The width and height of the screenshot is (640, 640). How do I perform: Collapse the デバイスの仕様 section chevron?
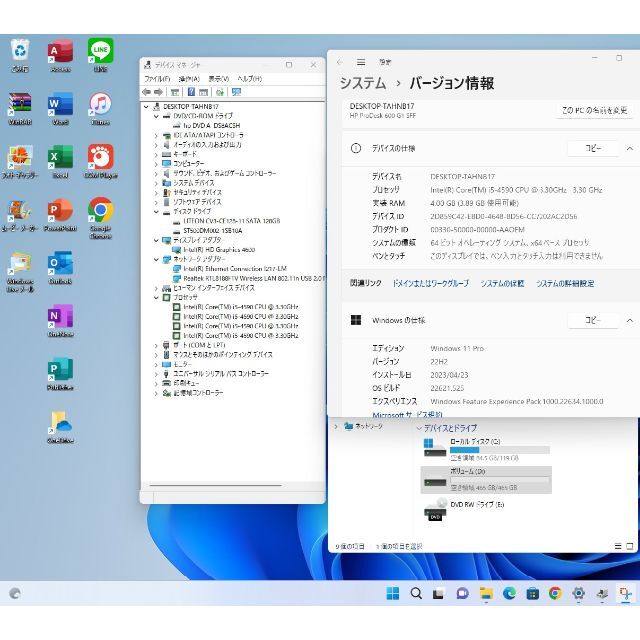click(x=630, y=149)
